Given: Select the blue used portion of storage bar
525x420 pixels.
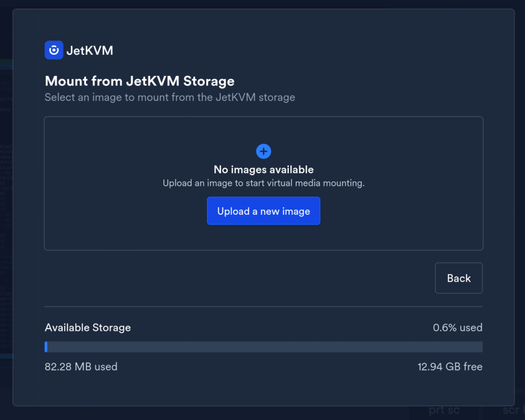Looking at the screenshot, I should [x=46, y=347].
